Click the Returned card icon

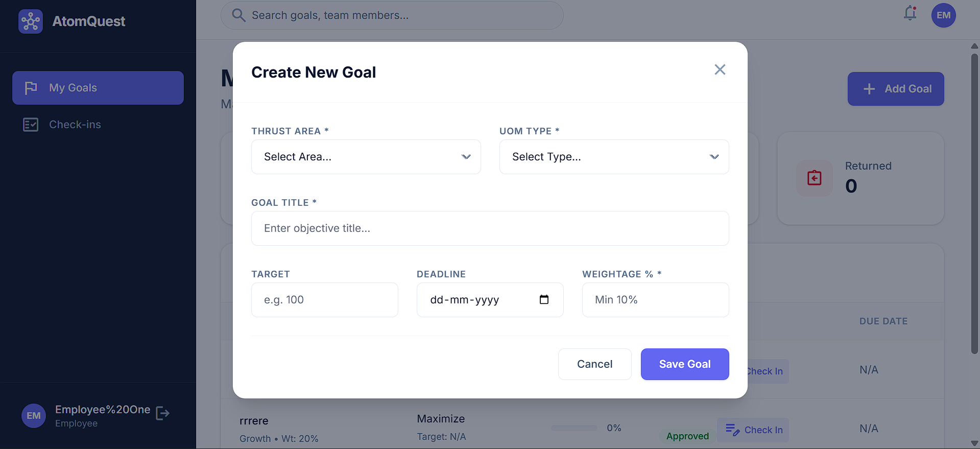point(815,178)
